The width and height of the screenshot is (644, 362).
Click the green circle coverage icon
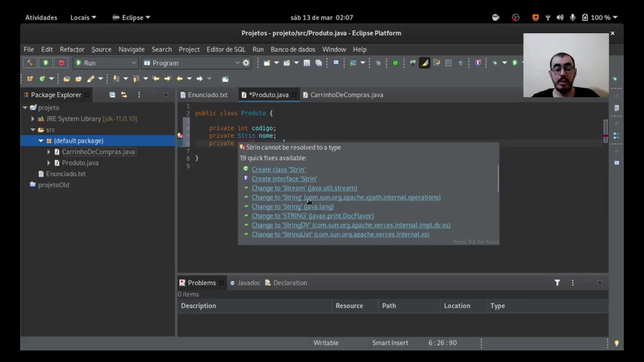(x=395, y=63)
